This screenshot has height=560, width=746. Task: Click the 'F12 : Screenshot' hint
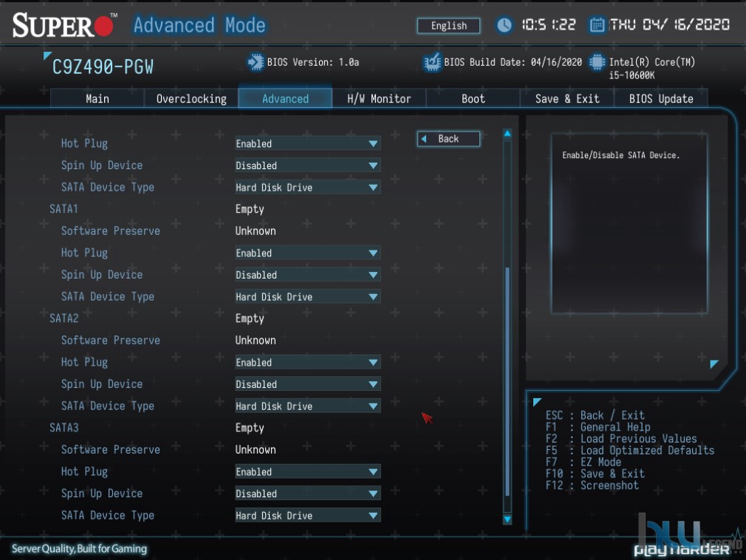[x=592, y=485]
